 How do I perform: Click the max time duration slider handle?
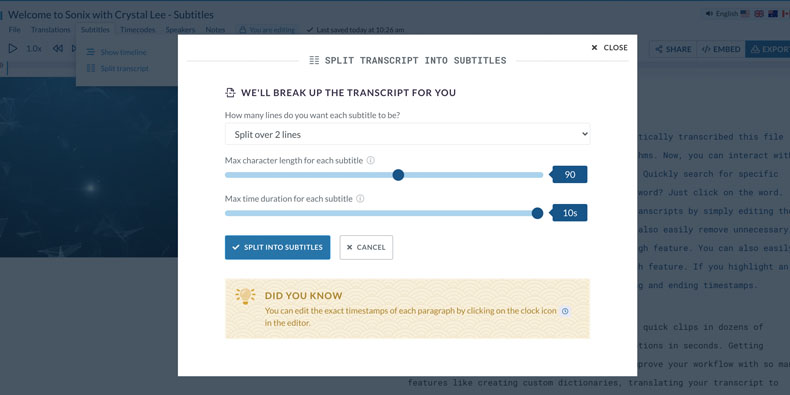(x=538, y=213)
